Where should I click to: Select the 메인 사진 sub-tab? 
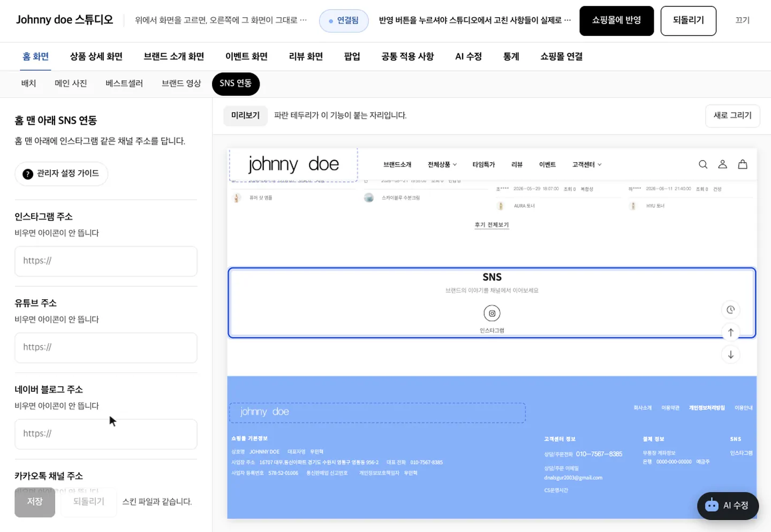click(71, 83)
